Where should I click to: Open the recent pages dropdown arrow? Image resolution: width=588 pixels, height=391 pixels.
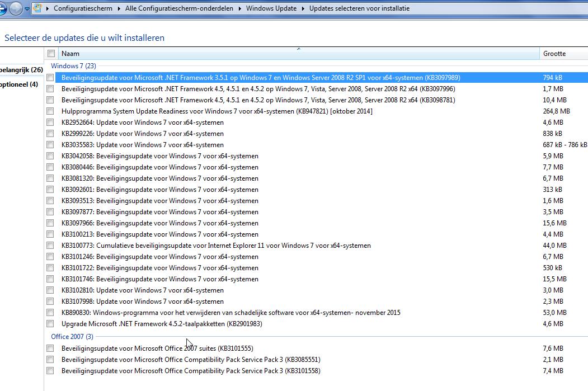(27, 8)
